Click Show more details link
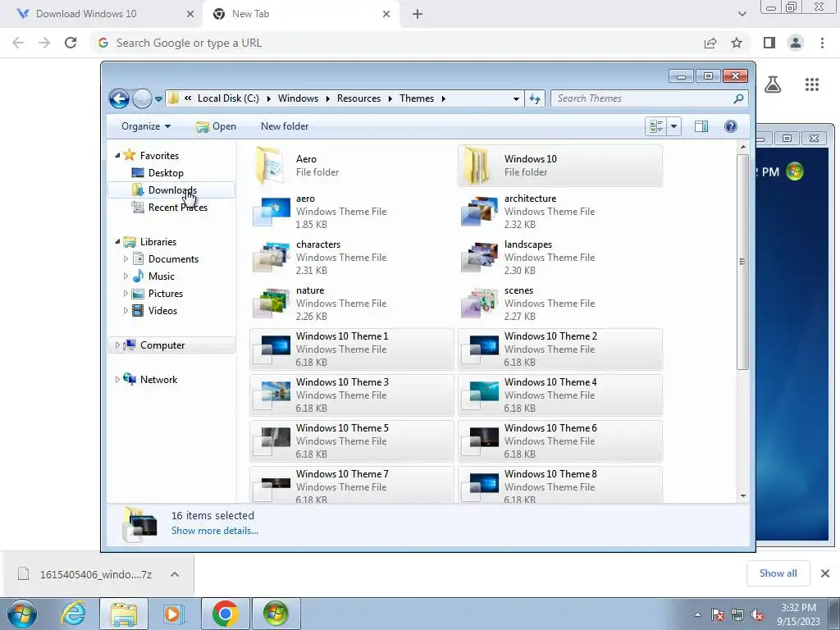The width and height of the screenshot is (840, 630). [214, 531]
